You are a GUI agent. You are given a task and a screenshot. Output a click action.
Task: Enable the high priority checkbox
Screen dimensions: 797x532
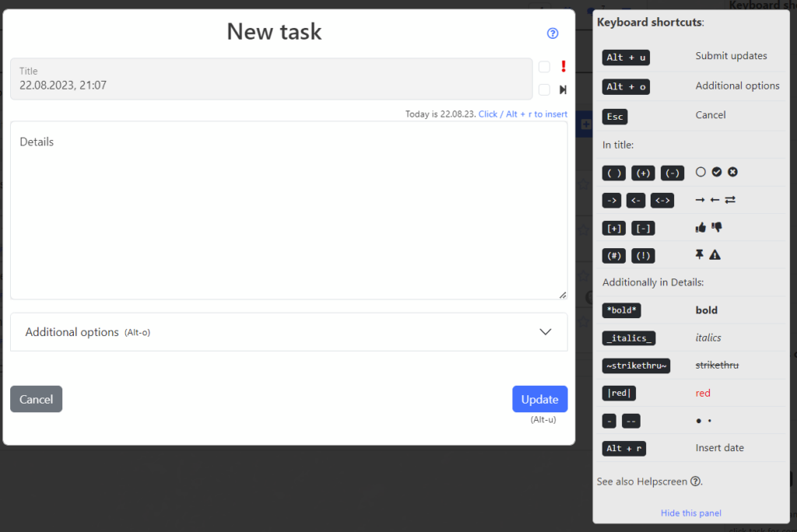(x=544, y=67)
